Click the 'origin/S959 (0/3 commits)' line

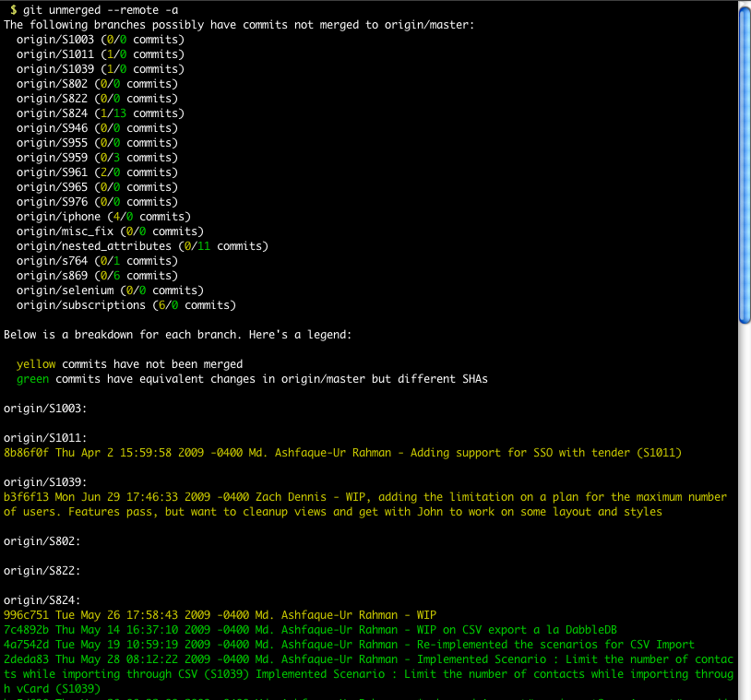click(x=97, y=158)
